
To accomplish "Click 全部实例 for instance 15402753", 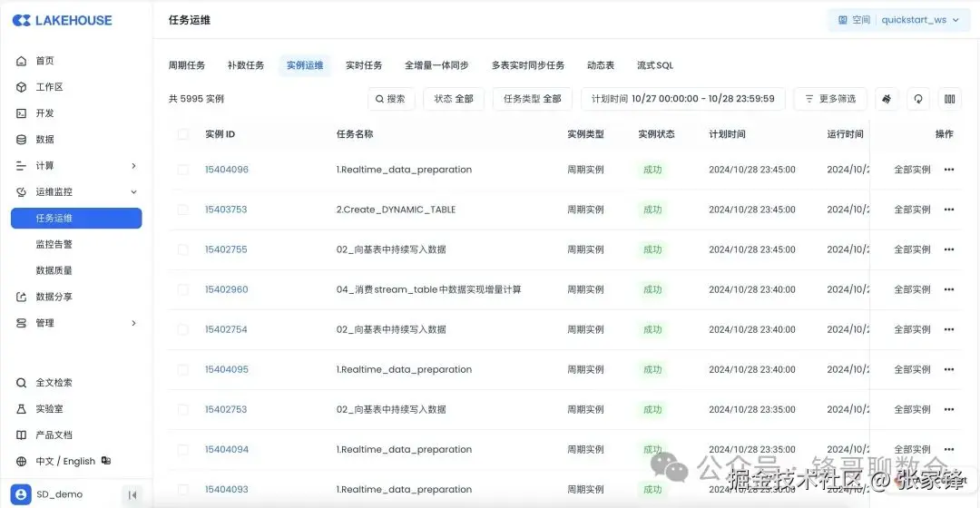I will pyautogui.click(x=912, y=409).
